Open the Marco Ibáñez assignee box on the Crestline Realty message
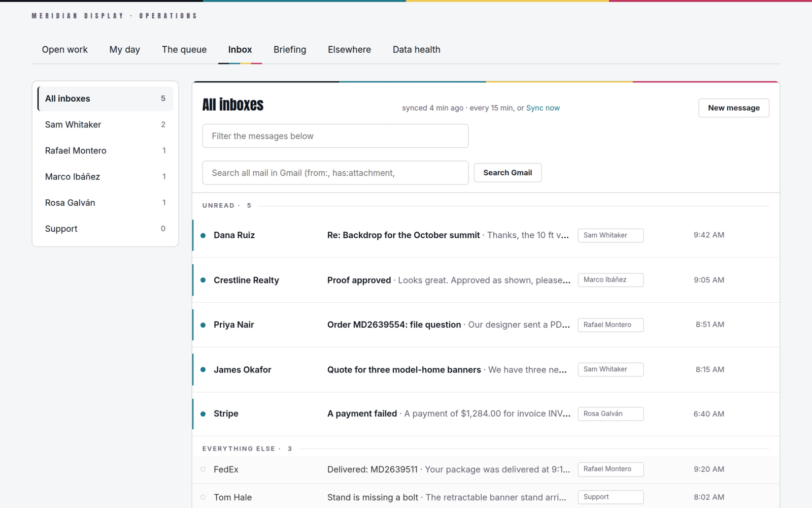Screen dimensions: 812x508 pyautogui.click(x=611, y=280)
